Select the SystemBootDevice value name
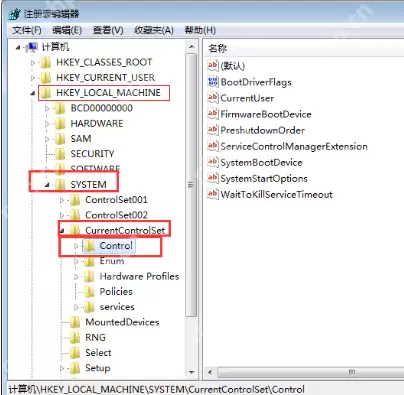Viewport: 404px width, 395px height. 261,162
